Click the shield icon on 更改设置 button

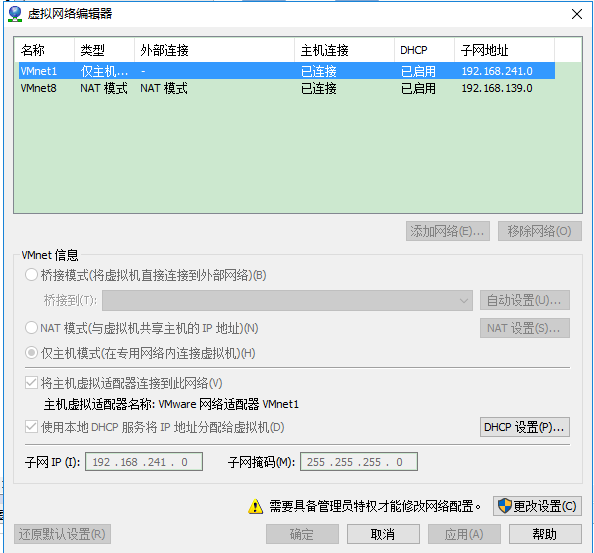click(x=504, y=506)
